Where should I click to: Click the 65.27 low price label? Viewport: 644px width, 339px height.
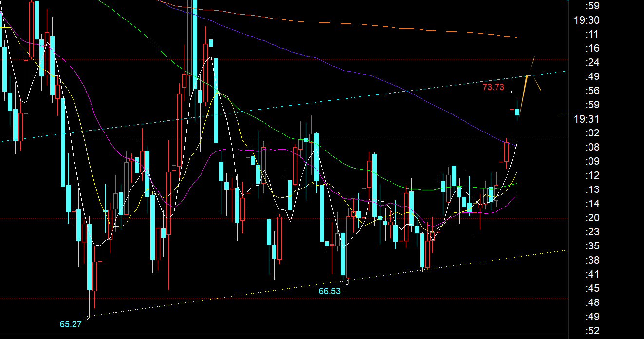[x=71, y=324]
